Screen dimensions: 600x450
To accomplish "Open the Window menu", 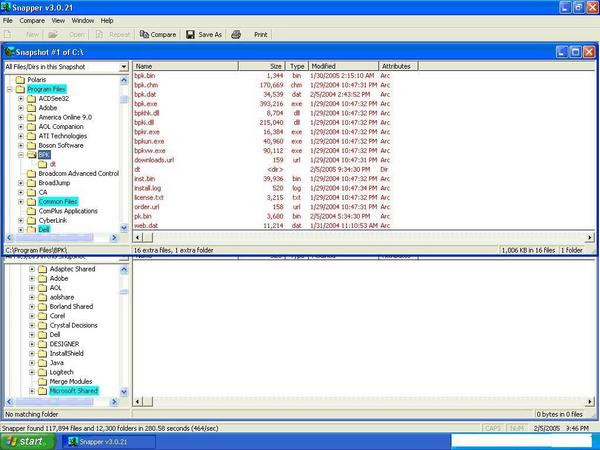I will click(x=83, y=20).
